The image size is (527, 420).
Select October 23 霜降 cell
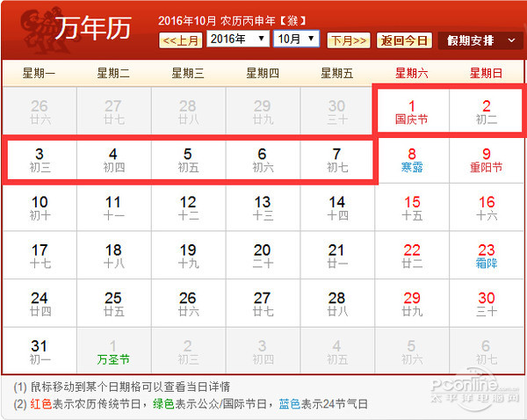(487, 255)
